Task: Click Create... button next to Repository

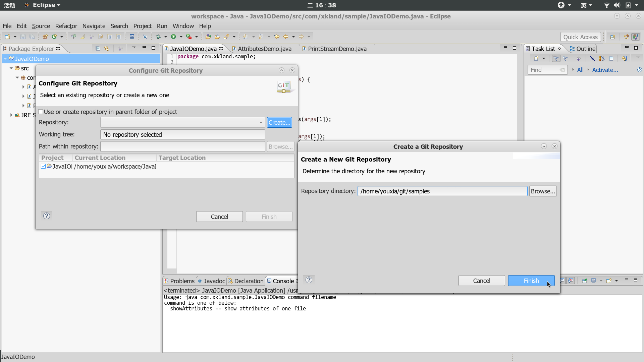Action: [x=279, y=122]
